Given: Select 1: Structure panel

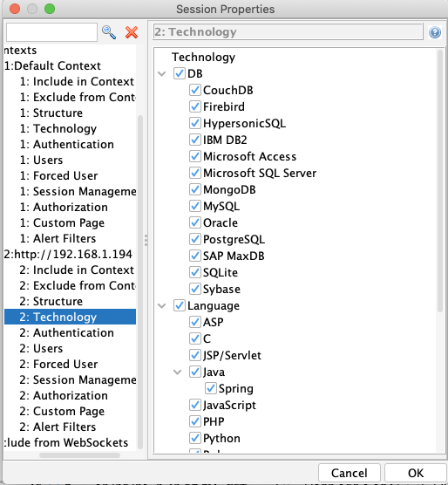Looking at the screenshot, I should point(51,113).
